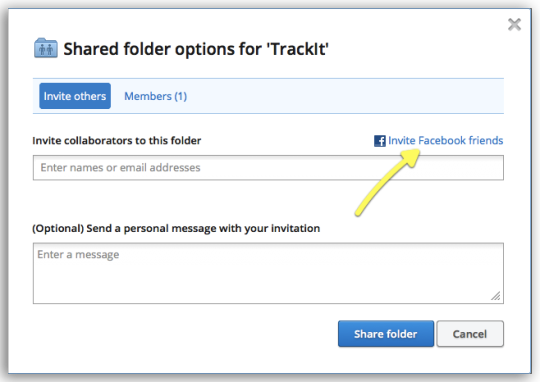The height and width of the screenshot is (382, 540).
Task: Click the message box resize grip
Action: (x=496, y=296)
